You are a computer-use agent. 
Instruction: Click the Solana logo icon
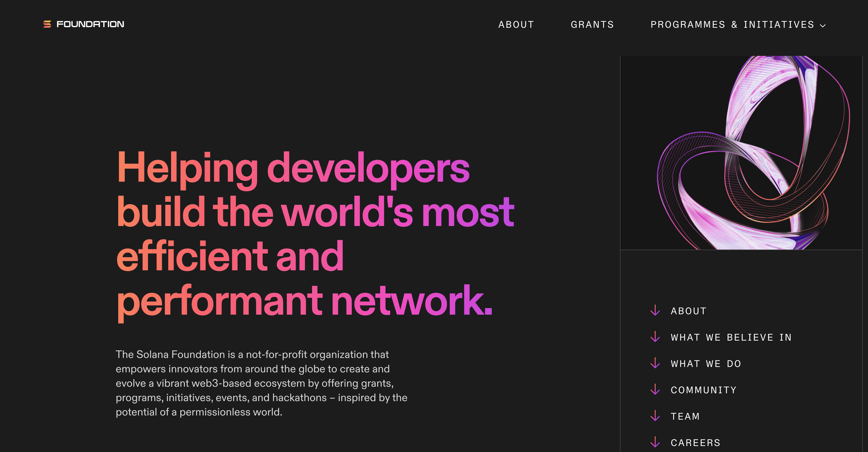pos(47,24)
